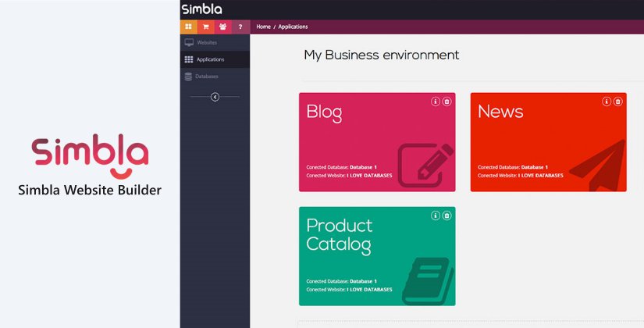The image size is (644, 328).
Task: Go to Home in the breadcrumb
Action: pyautogui.click(x=263, y=27)
